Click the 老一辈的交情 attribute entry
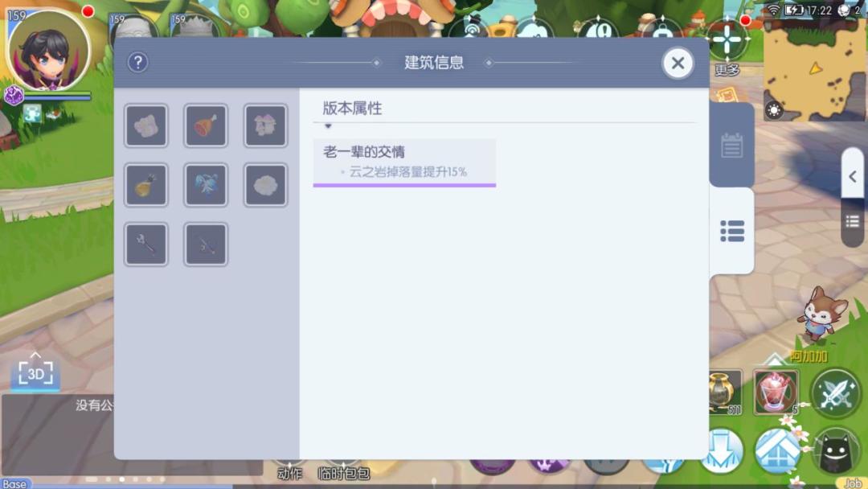The image size is (868, 489). point(404,162)
